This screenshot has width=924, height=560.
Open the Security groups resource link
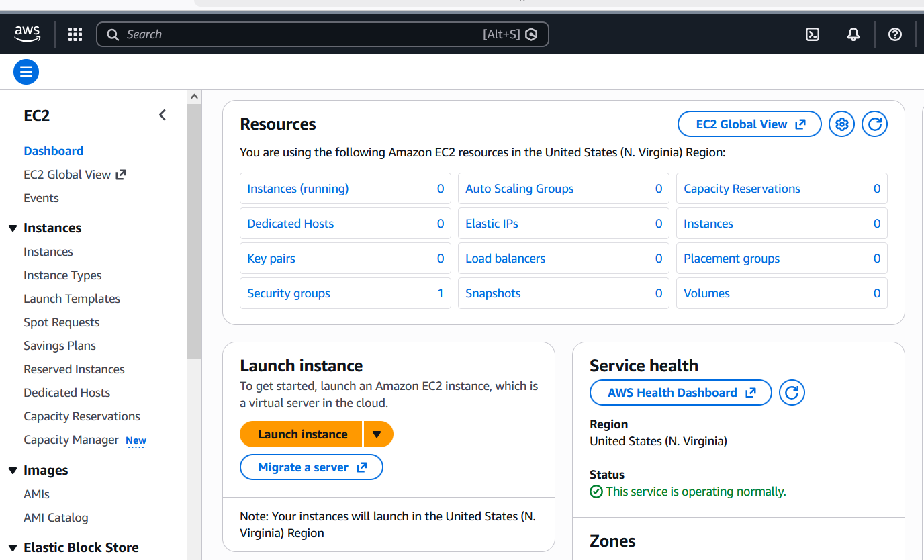click(x=289, y=293)
